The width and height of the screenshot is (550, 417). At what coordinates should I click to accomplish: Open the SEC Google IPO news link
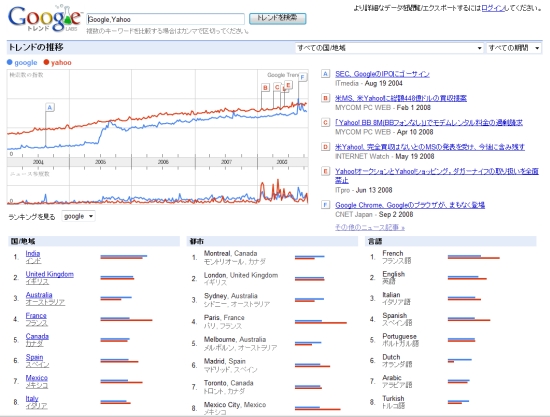382,74
